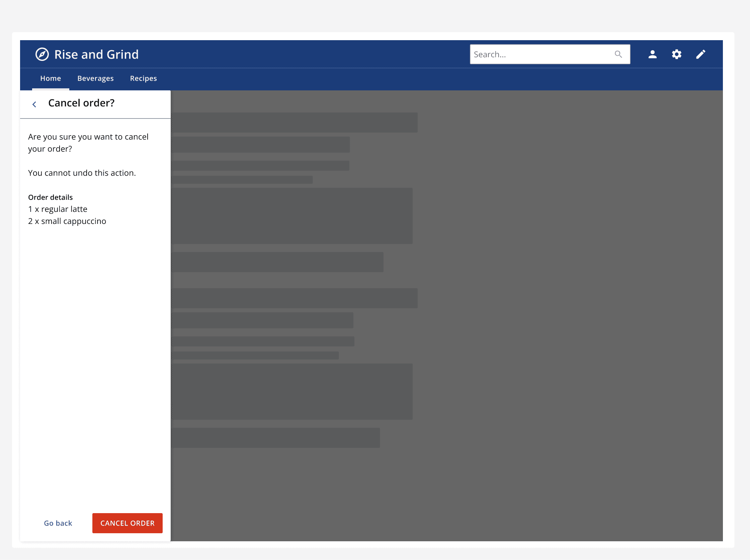Click the Go back link
This screenshot has width=750, height=560.
pyautogui.click(x=58, y=523)
